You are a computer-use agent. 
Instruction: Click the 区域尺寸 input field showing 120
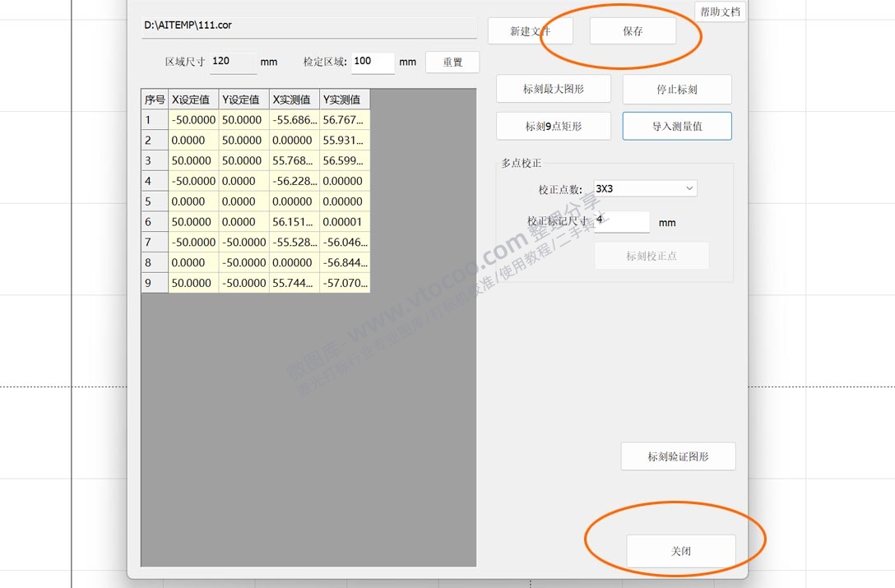tap(233, 62)
